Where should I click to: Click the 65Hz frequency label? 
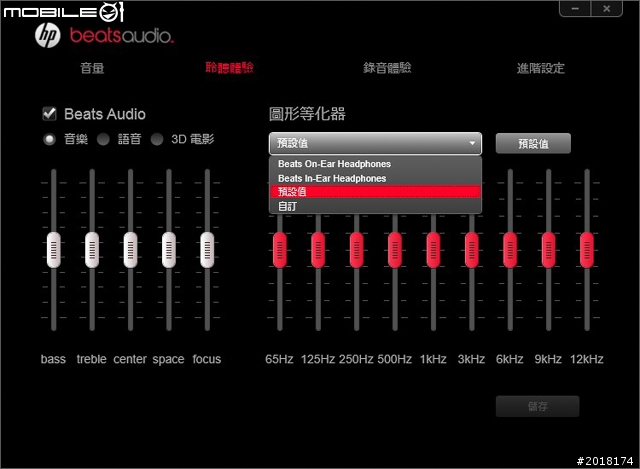click(x=279, y=359)
